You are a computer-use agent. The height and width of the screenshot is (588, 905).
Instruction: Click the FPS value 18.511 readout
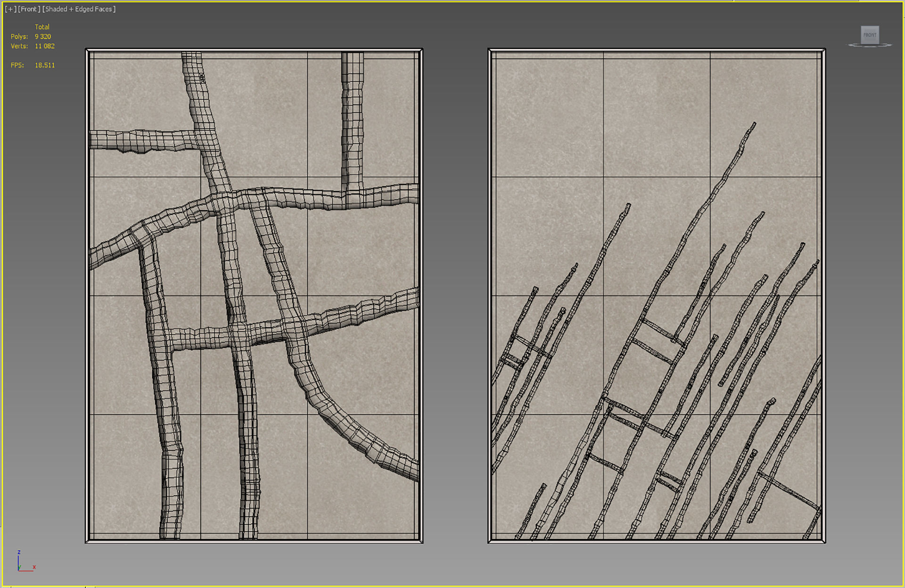[x=44, y=65]
